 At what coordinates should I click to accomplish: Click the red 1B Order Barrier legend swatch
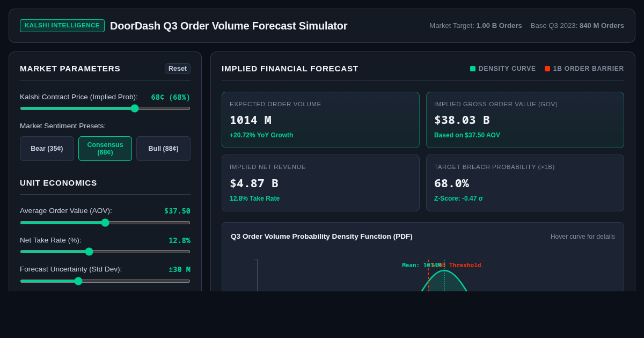[547, 69]
